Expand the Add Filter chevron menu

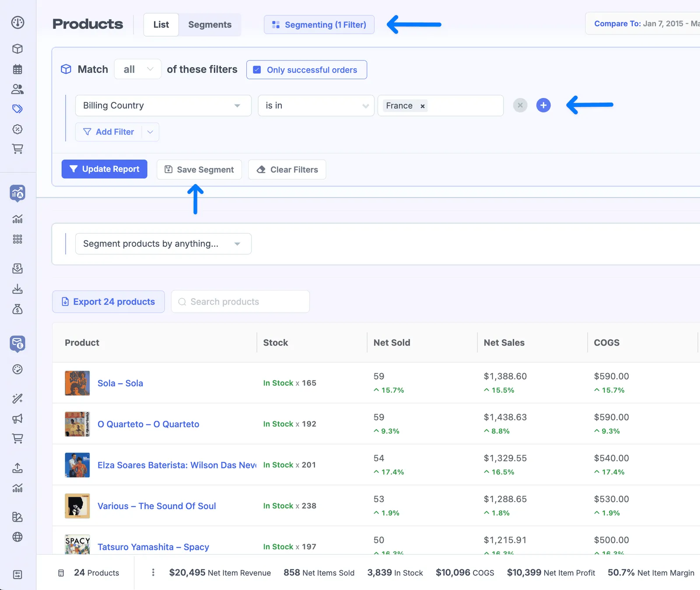coord(150,132)
